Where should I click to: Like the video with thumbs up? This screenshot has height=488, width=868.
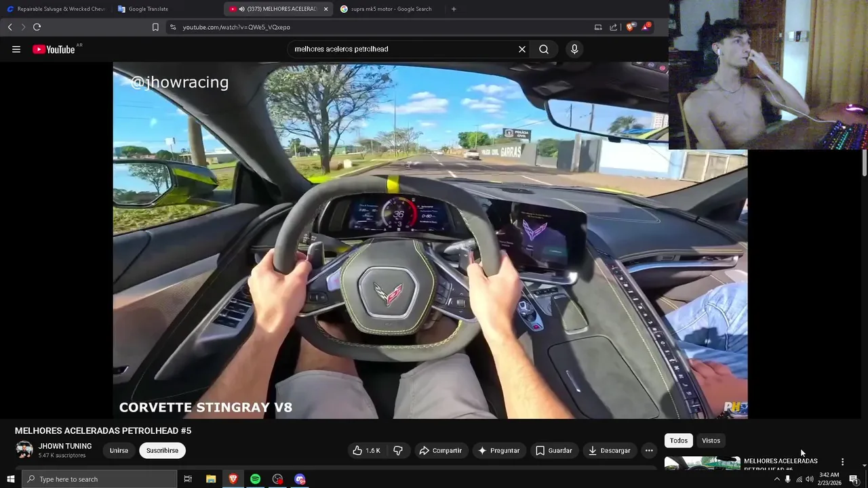(366, 450)
